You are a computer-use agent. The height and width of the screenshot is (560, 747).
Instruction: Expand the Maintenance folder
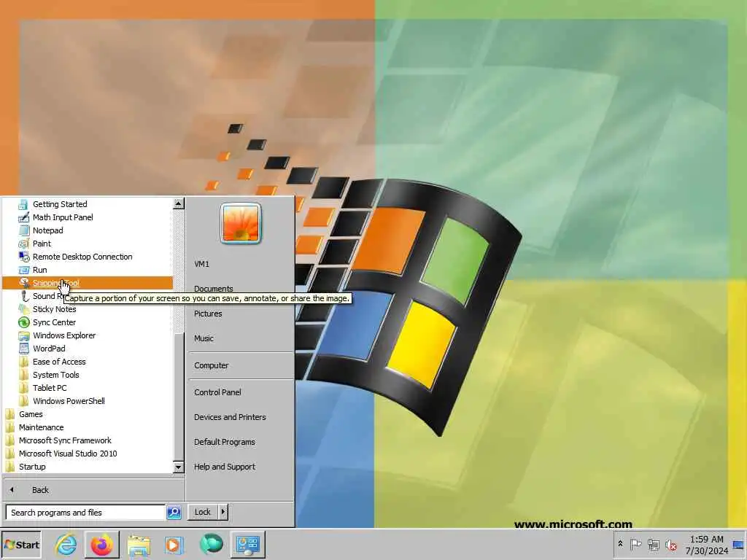pyautogui.click(x=41, y=427)
